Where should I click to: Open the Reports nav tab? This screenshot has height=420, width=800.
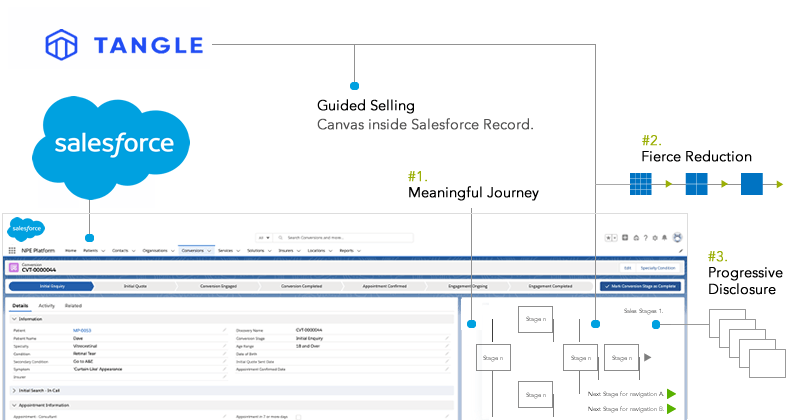(346, 251)
